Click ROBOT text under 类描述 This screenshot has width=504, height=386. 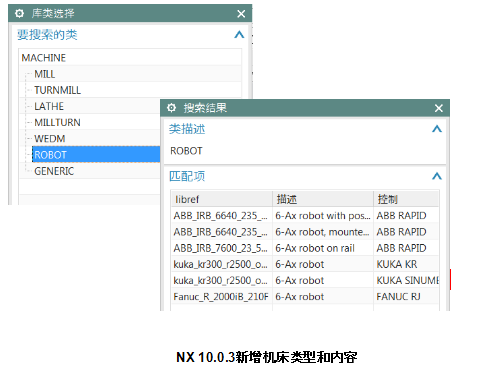point(186,151)
